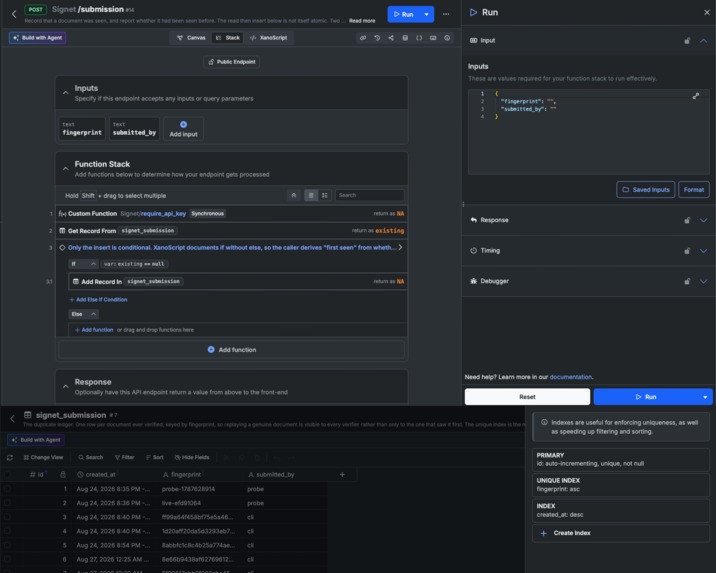The image size is (716, 573).
Task: Click the bottom Run button in Run panel
Action: (646, 397)
